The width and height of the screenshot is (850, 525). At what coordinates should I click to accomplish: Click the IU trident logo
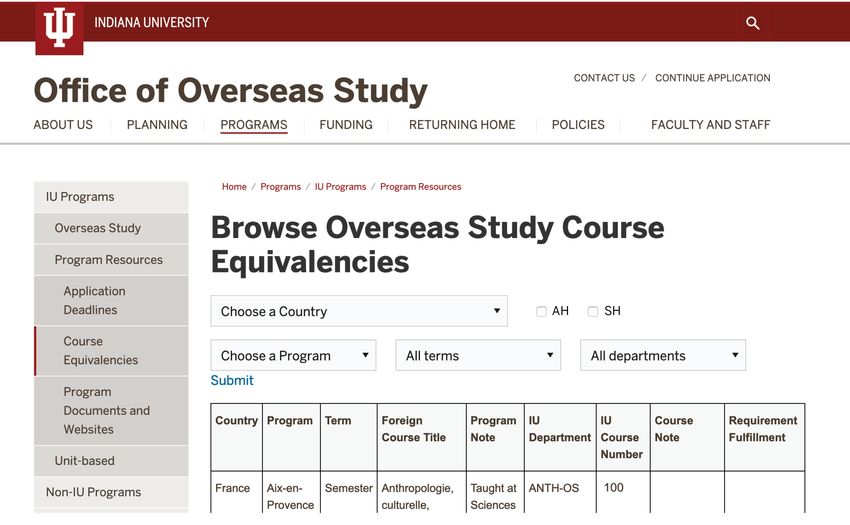59,28
